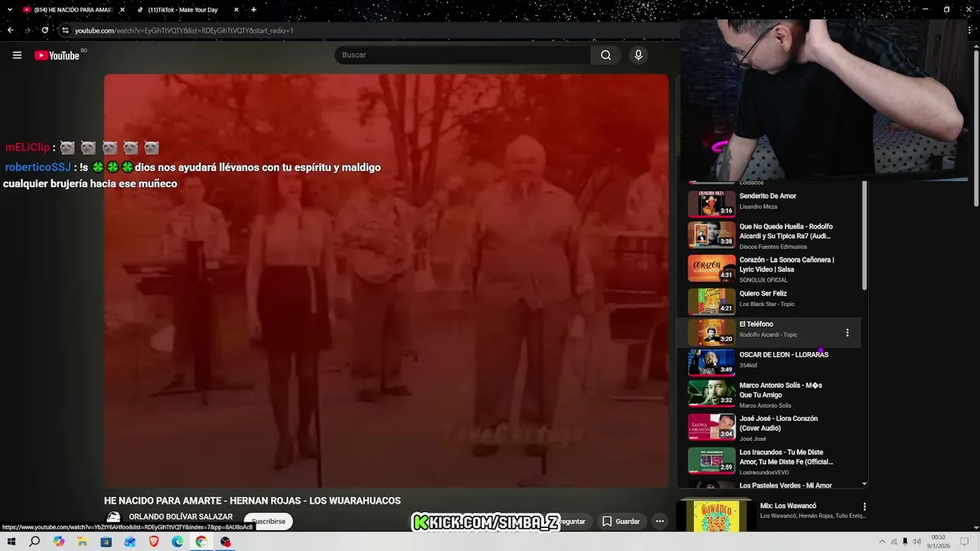Open José José - Llora Corazón
This screenshot has width=980, height=551.
coord(779,423)
